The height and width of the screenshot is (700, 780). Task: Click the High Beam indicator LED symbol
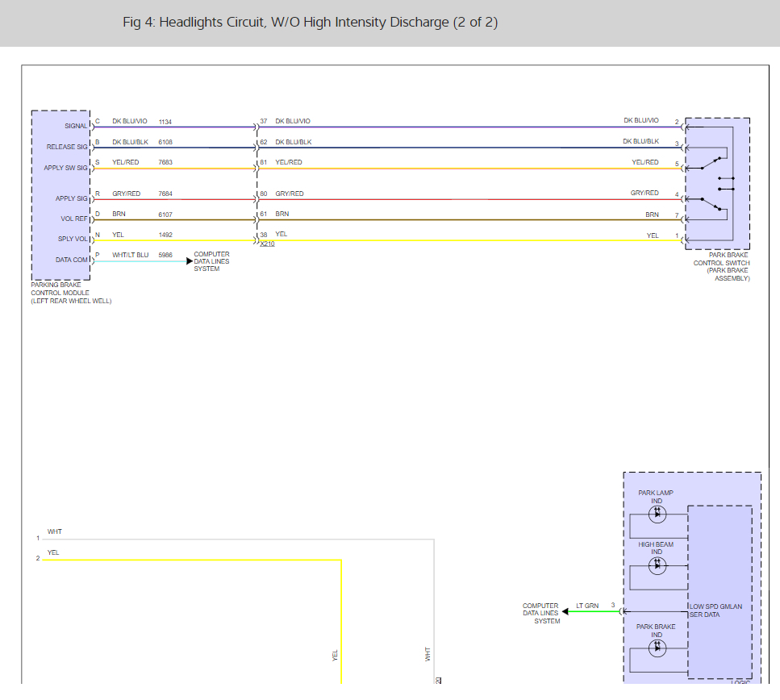(657, 565)
